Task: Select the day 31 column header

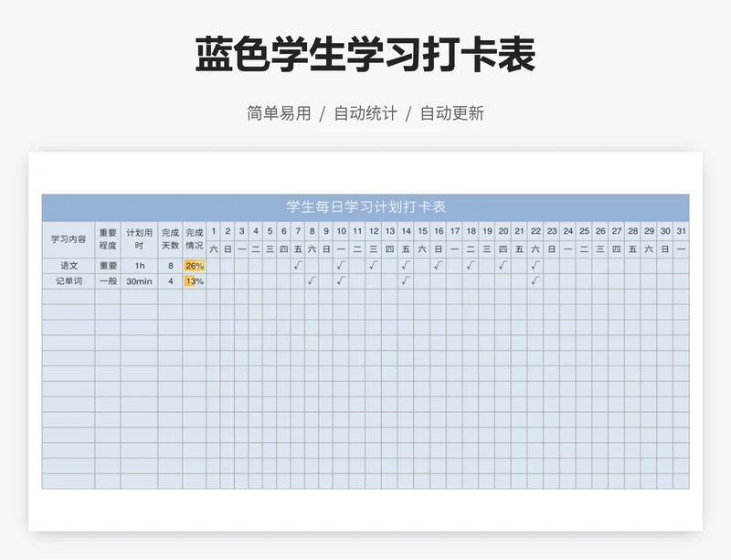Action: point(681,231)
